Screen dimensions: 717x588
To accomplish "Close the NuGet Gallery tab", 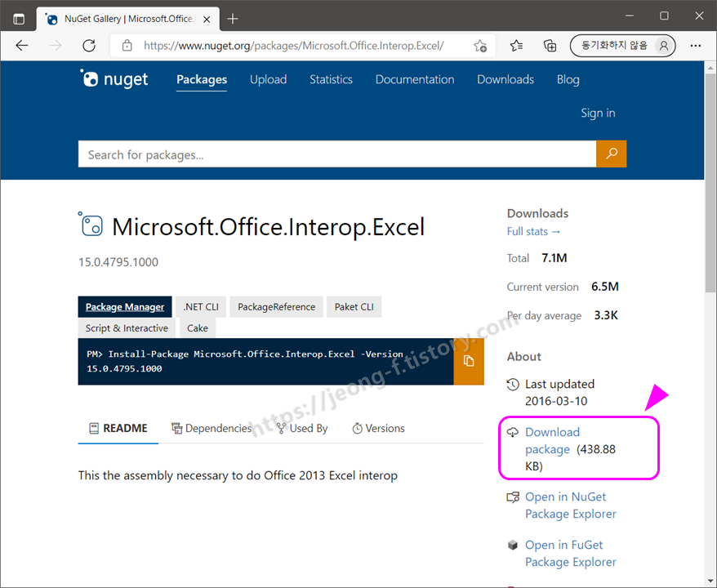I will point(207,20).
